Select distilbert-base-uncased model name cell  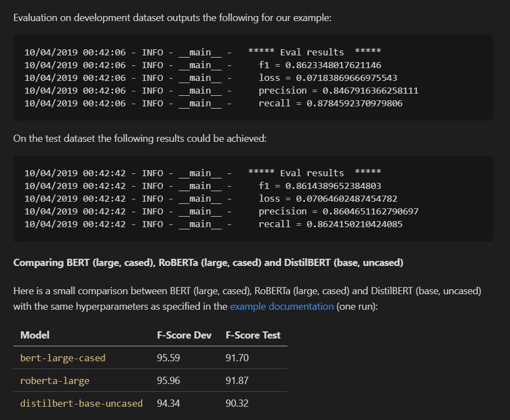[81, 403]
